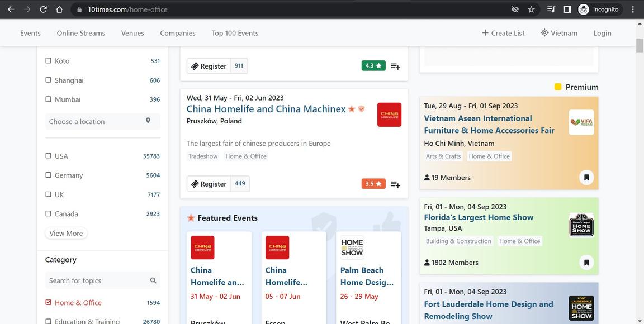This screenshot has height=324, width=644.
Task: Expand countries with View More
Action: pos(66,234)
